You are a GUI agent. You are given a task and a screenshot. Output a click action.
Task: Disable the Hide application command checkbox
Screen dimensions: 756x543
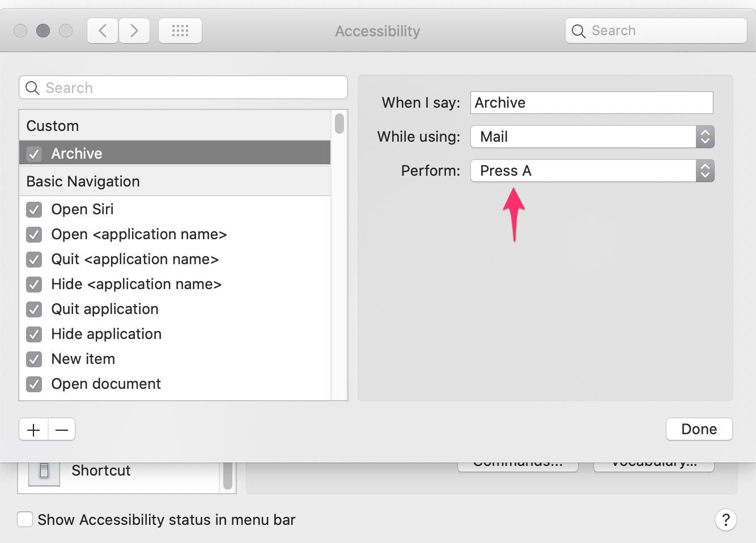coord(34,334)
